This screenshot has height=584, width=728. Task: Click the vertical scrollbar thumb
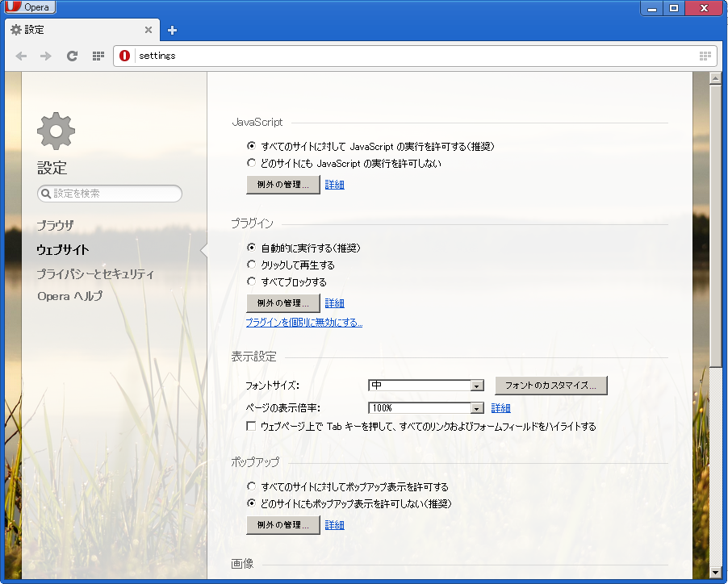pyautogui.click(x=715, y=225)
